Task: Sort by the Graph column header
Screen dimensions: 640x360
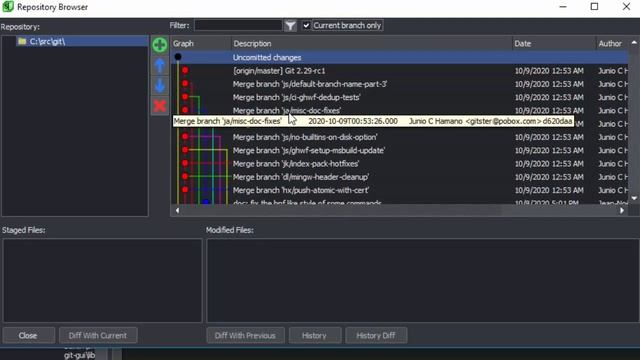Action: tap(201, 43)
